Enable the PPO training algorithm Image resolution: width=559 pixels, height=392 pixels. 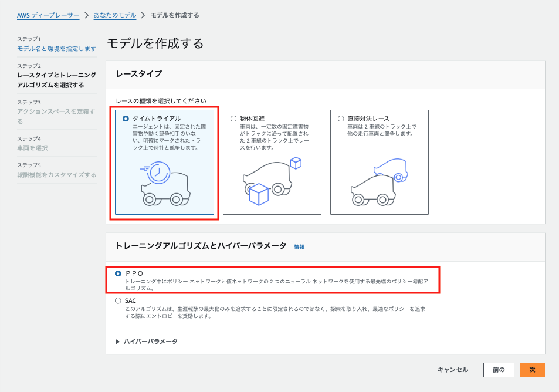(118, 273)
